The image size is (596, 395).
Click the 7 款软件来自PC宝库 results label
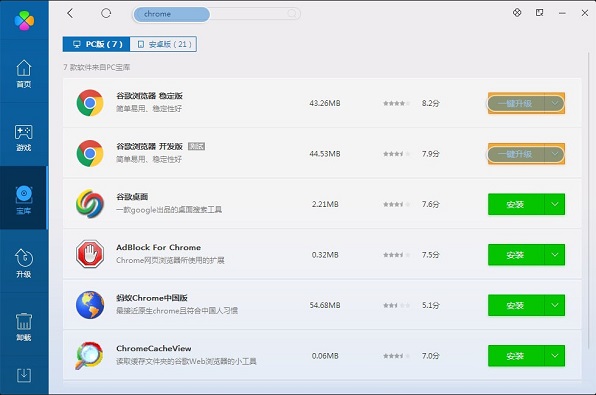[97, 67]
